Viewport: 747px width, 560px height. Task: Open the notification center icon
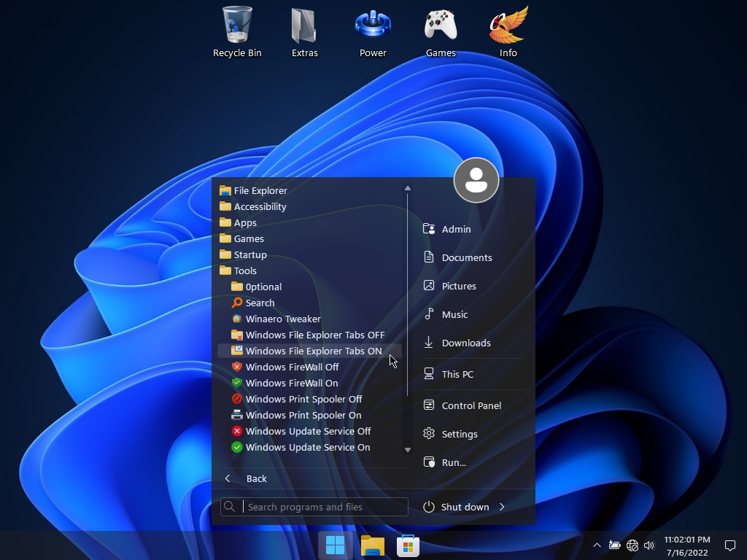729,545
